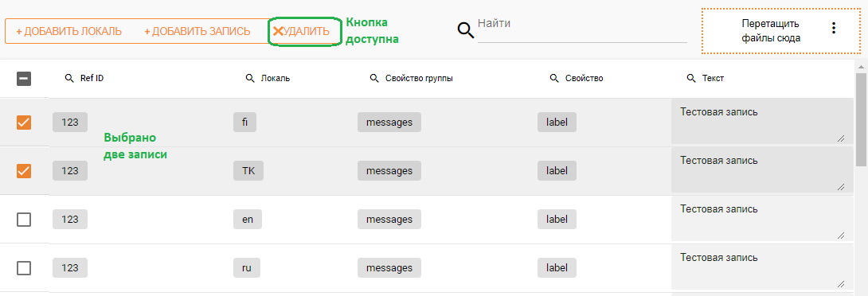Click resize handle of first Тестовая запись textarea
Image resolution: width=868 pixels, height=296 pixels.
coord(841,138)
